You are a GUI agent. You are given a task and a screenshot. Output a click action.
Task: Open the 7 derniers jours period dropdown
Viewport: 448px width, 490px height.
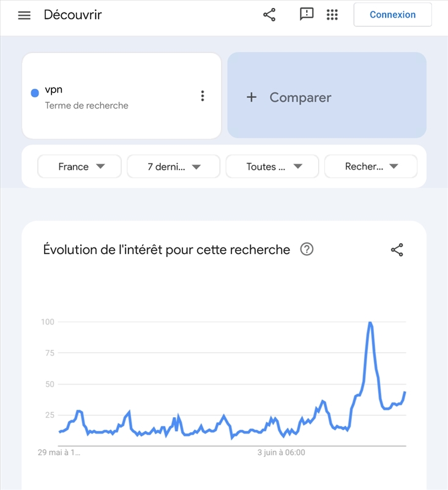click(173, 167)
